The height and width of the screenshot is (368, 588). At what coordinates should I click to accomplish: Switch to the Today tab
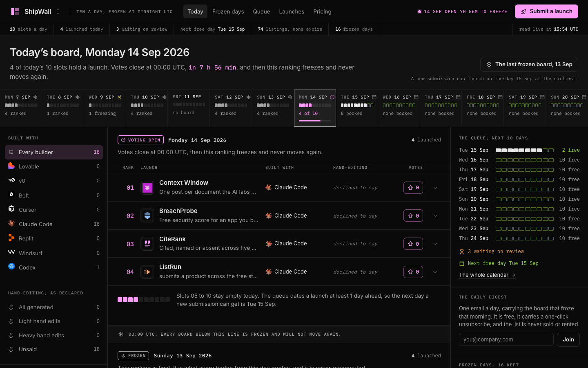pyautogui.click(x=195, y=11)
